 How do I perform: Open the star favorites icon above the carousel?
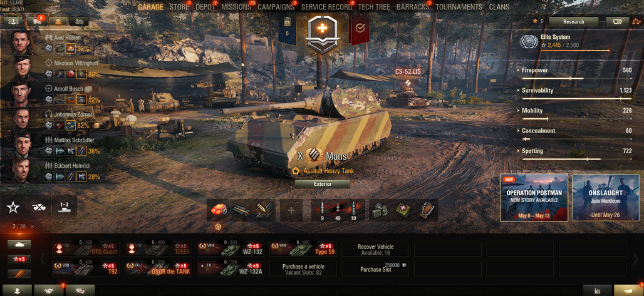[x=13, y=207]
